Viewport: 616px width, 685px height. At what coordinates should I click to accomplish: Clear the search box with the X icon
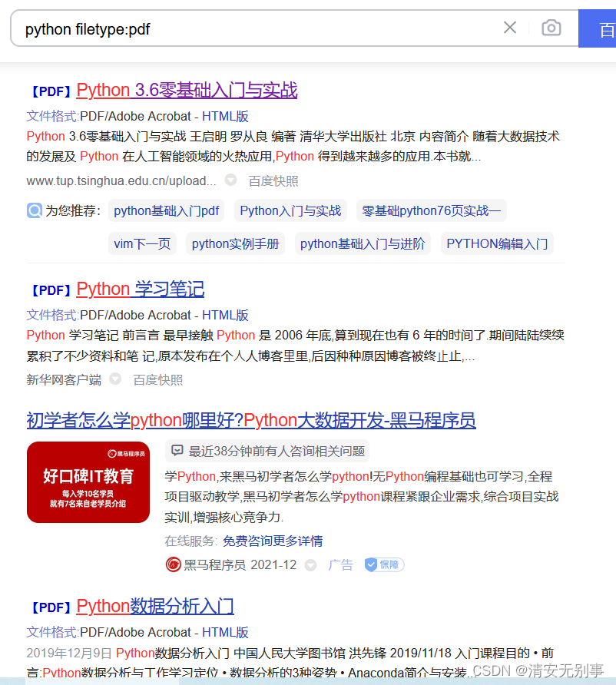pos(510,28)
